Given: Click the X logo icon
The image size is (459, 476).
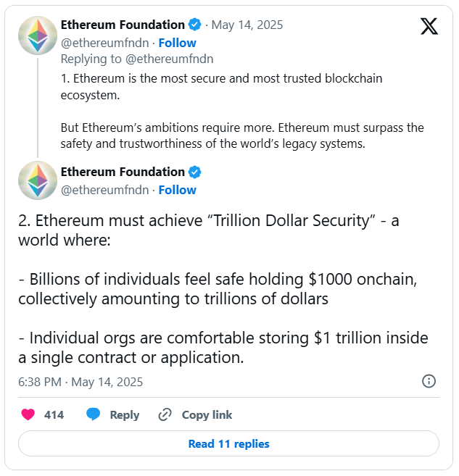Looking at the screenshot, I should 429,27.
